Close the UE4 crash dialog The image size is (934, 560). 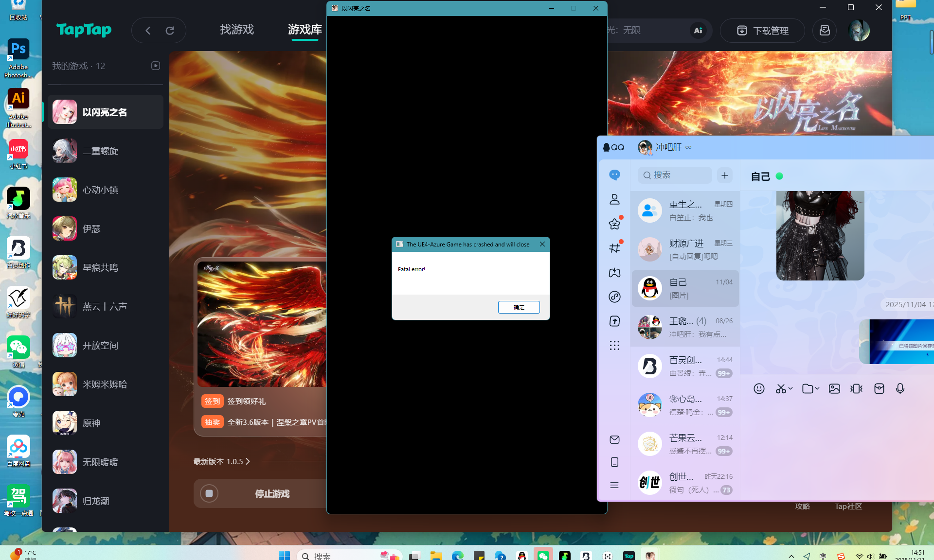(542, 244)
